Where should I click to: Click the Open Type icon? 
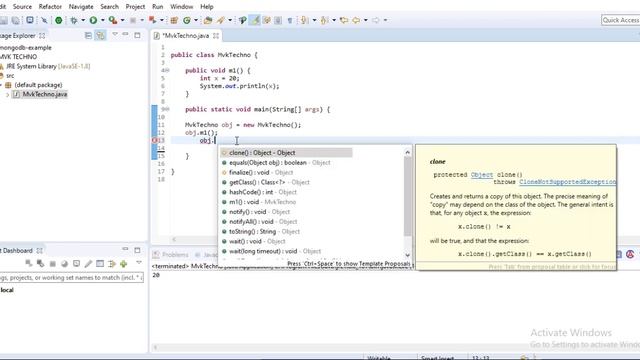[208, 20]
